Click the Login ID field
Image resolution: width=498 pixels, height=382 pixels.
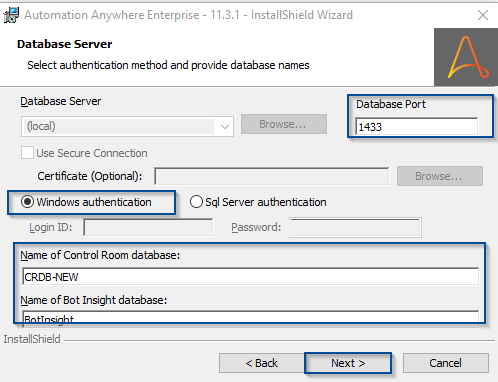tap(148, 228)
